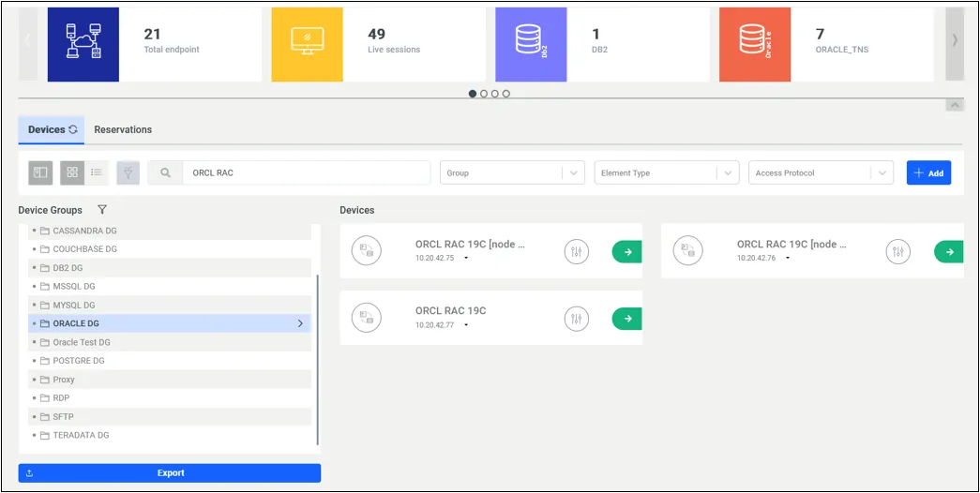Viewport: 980px width, 493px height.
Task: Connect to ORCL RAC 19C at 10.20.42.75
Action: [626, 252]
